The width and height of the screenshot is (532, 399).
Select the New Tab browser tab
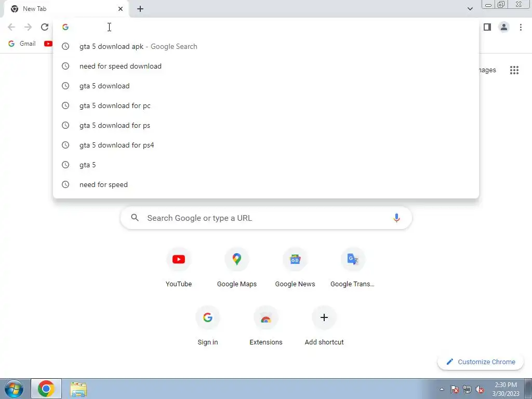tap(67, 9)
